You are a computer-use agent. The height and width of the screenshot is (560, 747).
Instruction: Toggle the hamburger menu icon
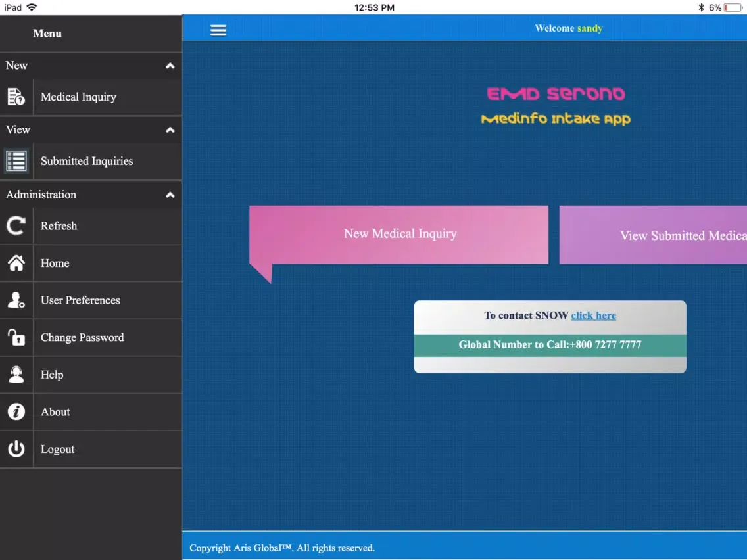pos(218,30)
